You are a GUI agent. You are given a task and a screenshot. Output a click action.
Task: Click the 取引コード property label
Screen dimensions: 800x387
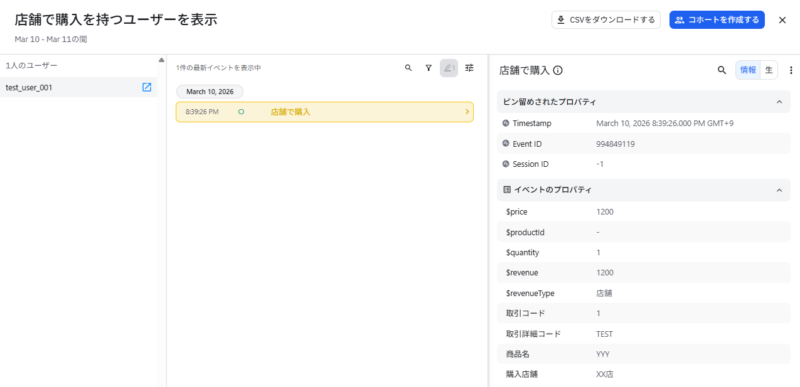(526, 313)
